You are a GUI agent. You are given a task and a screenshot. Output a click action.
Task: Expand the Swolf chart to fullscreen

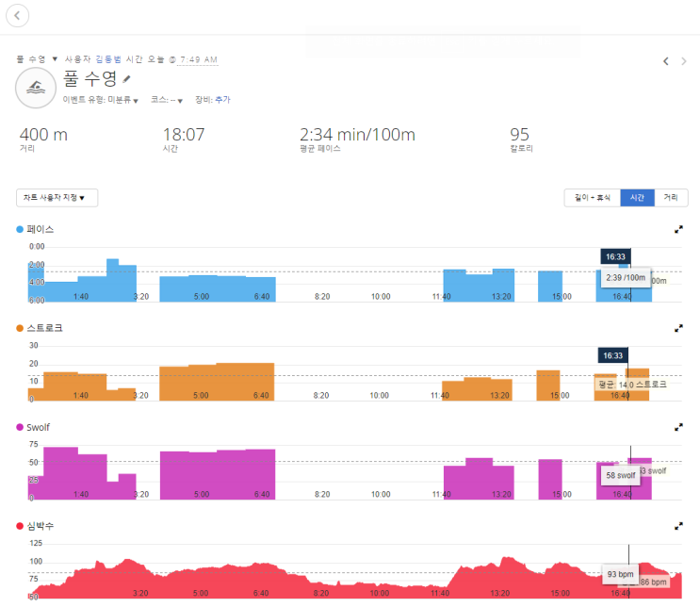(x=678, y=428)
